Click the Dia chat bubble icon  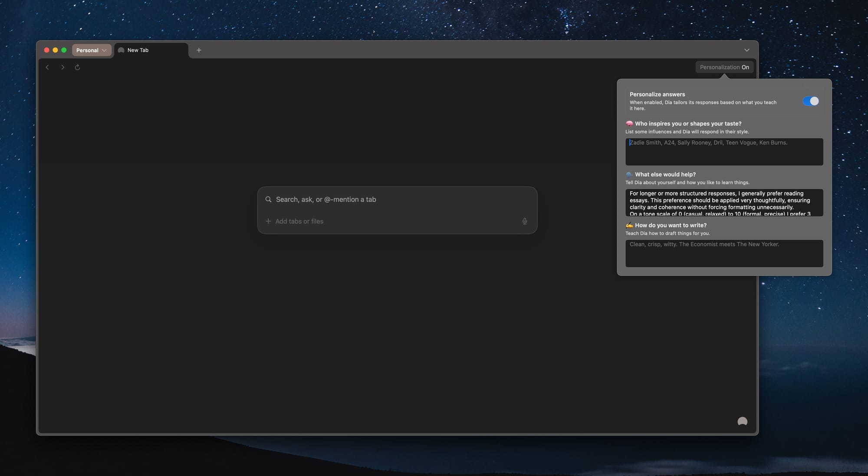[742, 421]
